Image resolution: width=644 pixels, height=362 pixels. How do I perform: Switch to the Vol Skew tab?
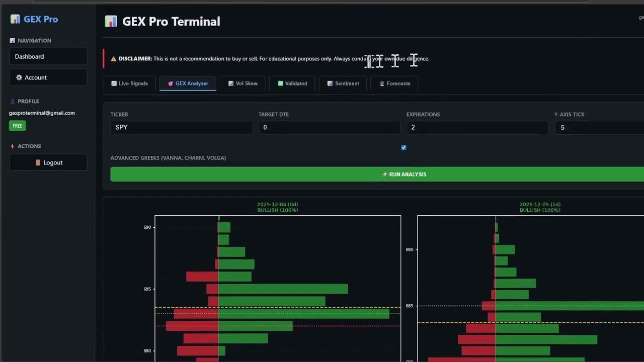click(x=243, y=83)
